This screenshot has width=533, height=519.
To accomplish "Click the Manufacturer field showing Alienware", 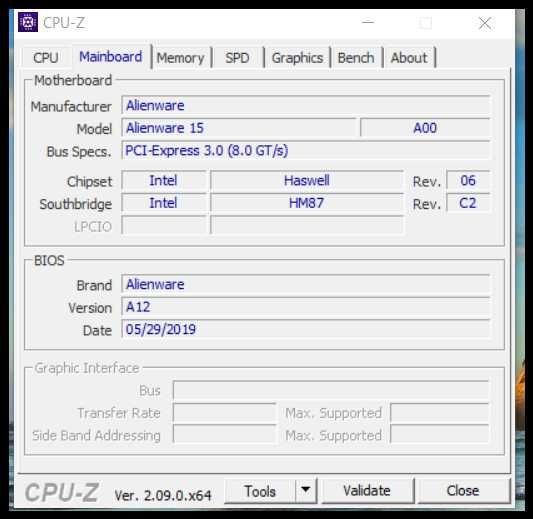I will tap(306, 105).
